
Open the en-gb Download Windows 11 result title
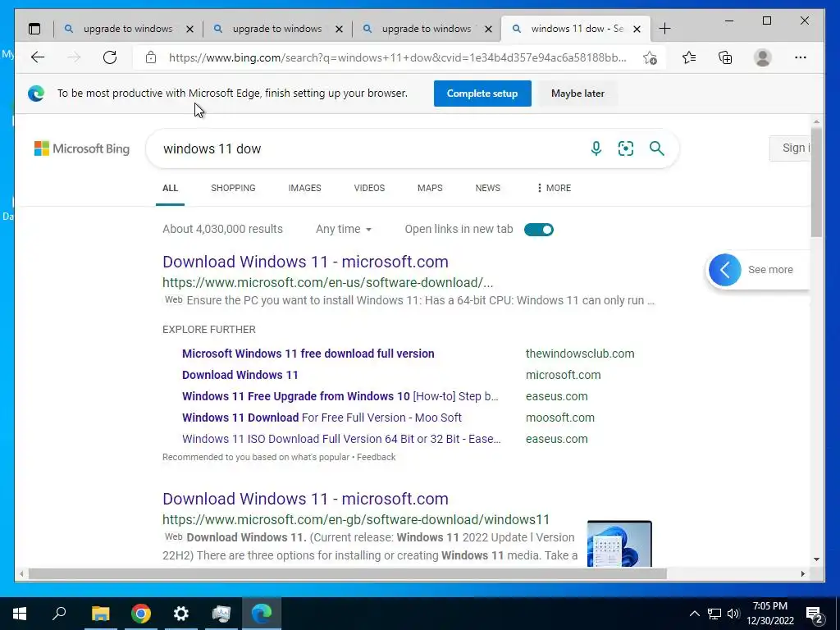pos(305,499)
